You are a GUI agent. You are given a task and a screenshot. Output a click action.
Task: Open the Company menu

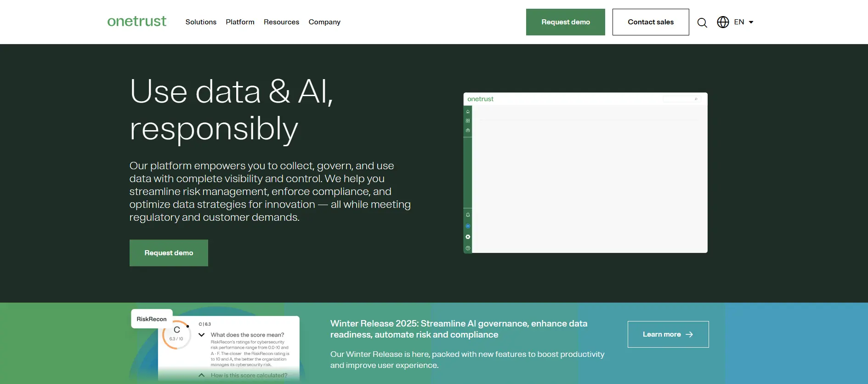pos(324,22)
